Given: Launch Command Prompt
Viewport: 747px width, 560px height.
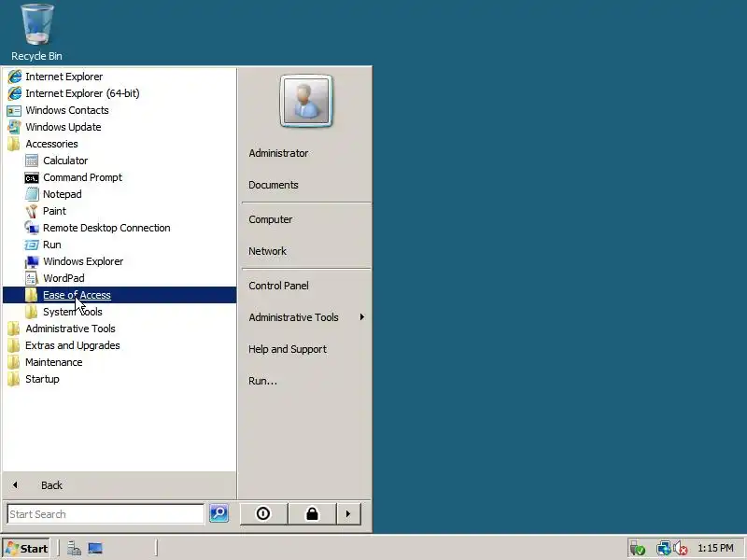Looking at the screenshot, I should pos(120,177).
